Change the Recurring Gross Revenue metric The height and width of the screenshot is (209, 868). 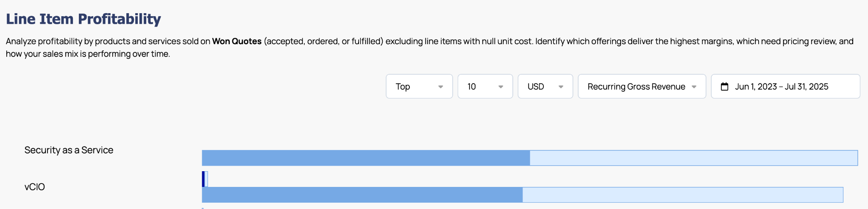(x=641, y=86)
